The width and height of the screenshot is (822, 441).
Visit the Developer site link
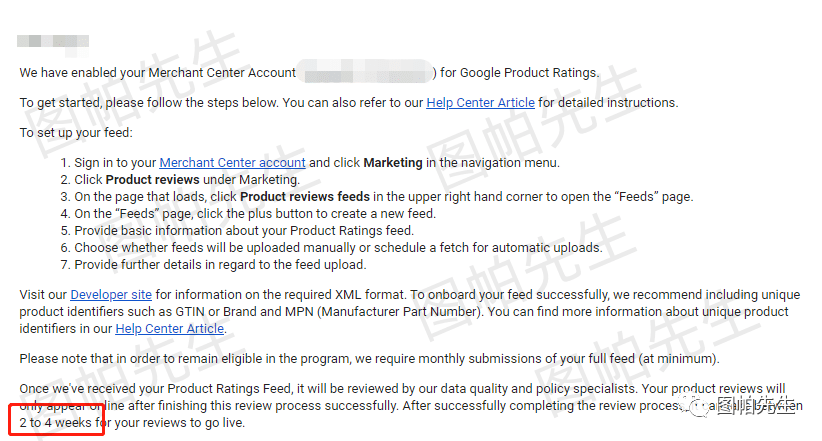tap(109, 295)
